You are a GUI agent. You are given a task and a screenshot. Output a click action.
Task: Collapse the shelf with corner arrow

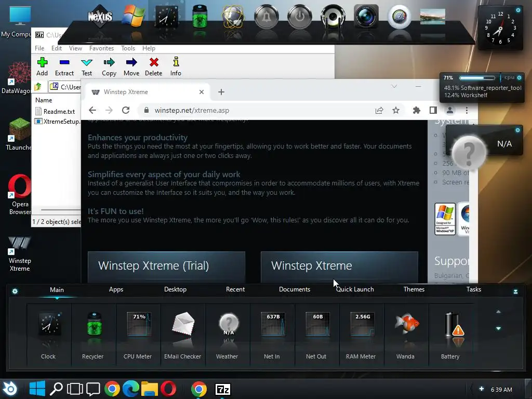click(515, 291)
